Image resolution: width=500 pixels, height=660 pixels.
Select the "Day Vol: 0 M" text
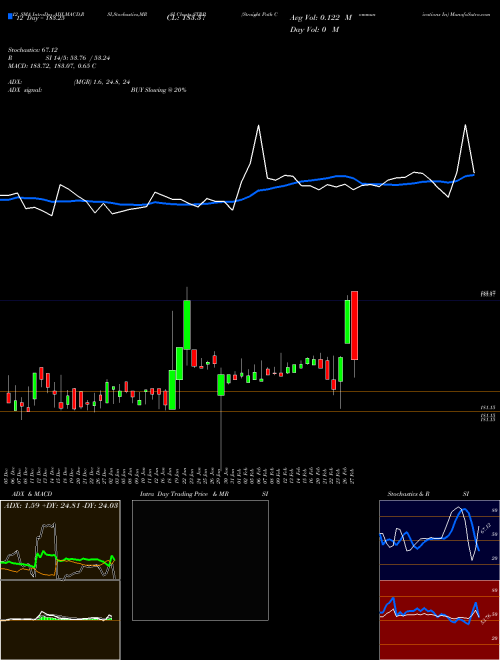click(x=314, y=29)
